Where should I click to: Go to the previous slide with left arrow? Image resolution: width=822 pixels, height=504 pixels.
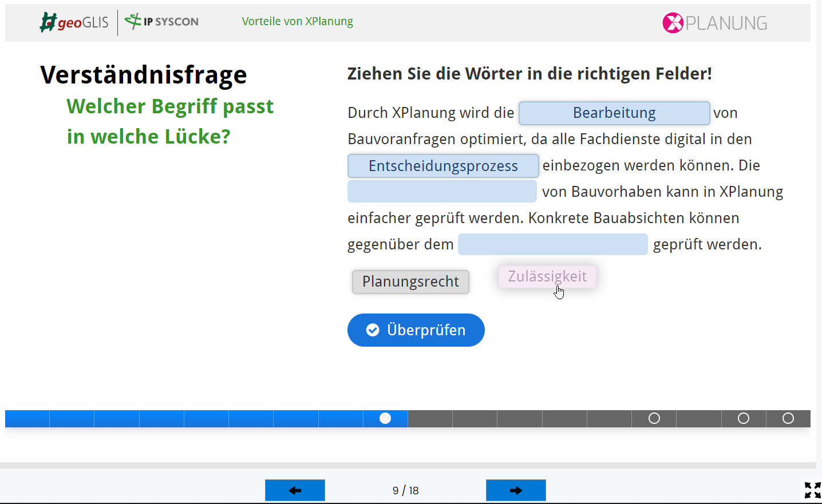[295, 490]
